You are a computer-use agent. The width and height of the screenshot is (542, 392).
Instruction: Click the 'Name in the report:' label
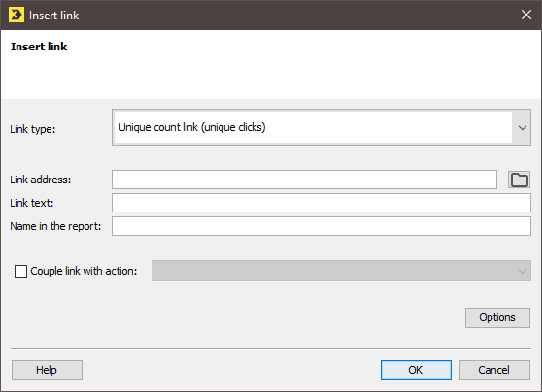(x=55, y=226)
